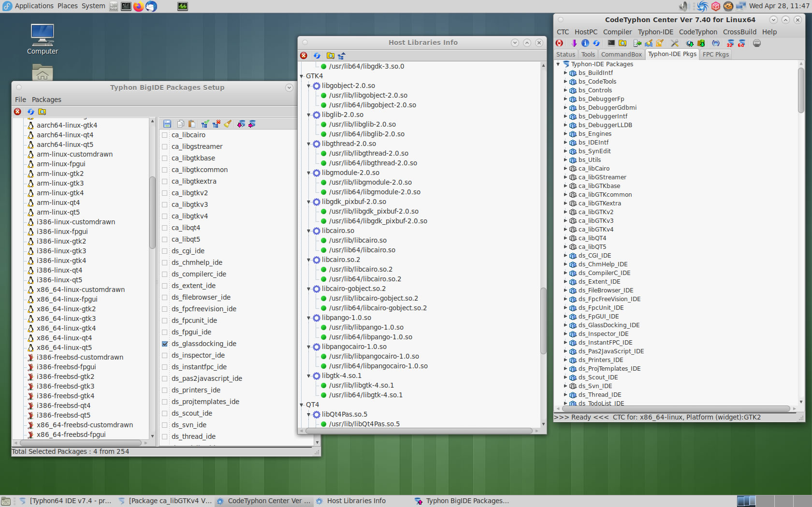Image resolution: width=812 pixels, height=507 pixels.
Task: Click the broom icon in BigIDE Packages toolbar
Action: tap(228, 124)
